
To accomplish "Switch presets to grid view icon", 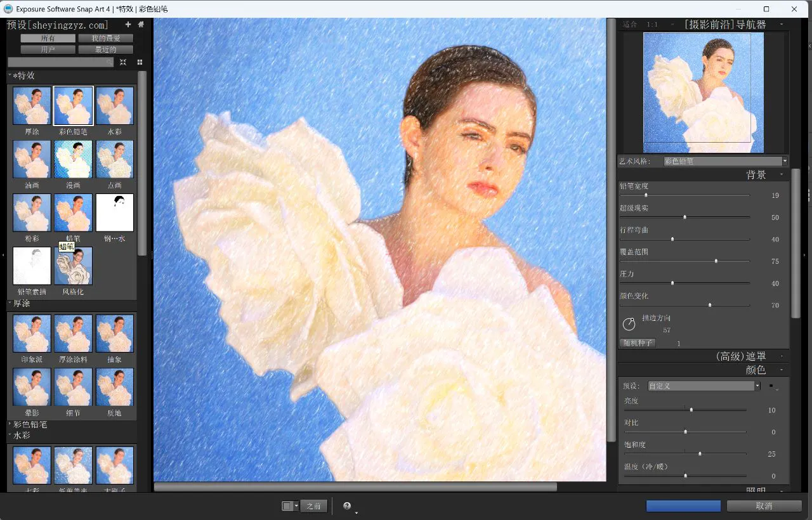I will [x=140, y=62].
